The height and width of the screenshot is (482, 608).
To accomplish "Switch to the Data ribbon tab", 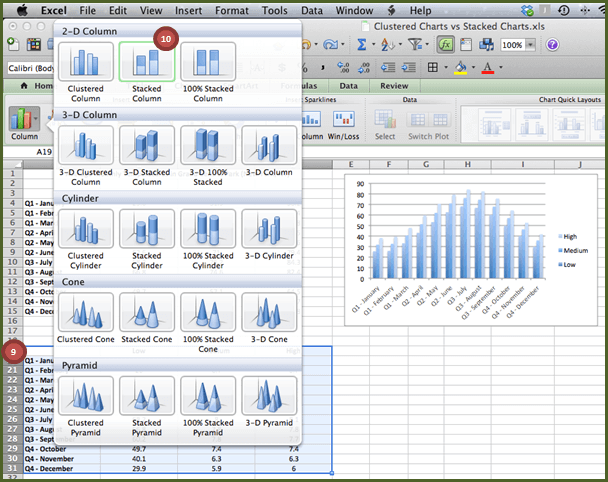I will coord(349,86).
